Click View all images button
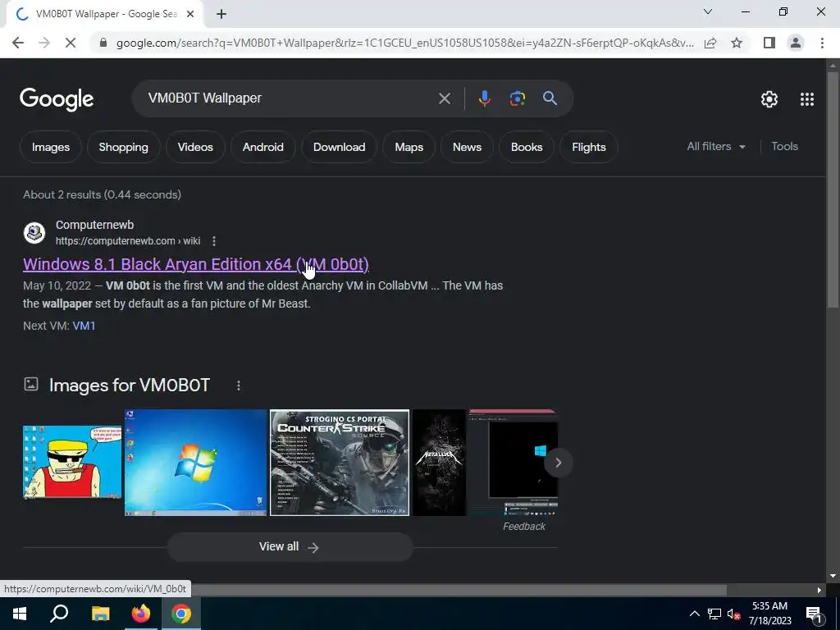The width and height of the screenshot is (840, 630). pos(290,547)
